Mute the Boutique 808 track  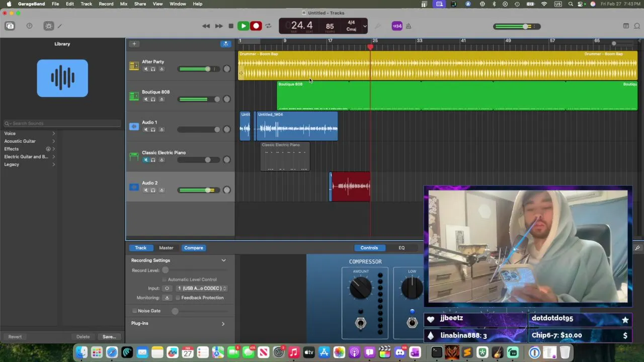click(x=146, y=99)
